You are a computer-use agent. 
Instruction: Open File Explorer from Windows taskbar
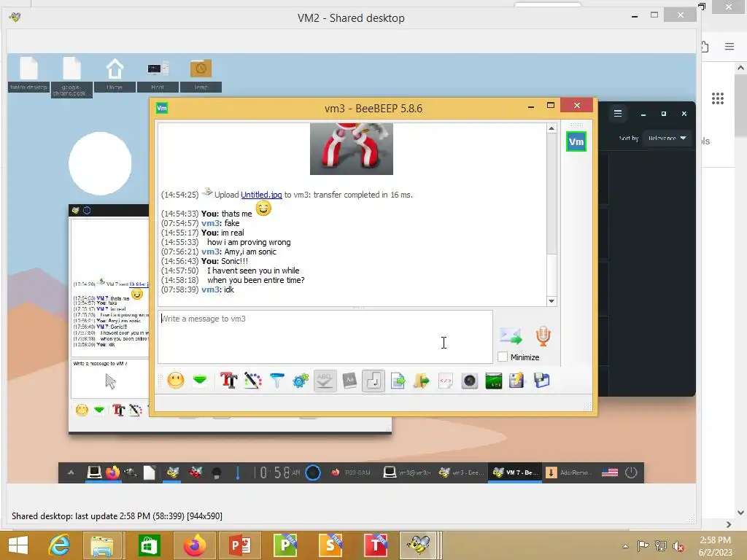pyautogui.click(x=102, y=545)
